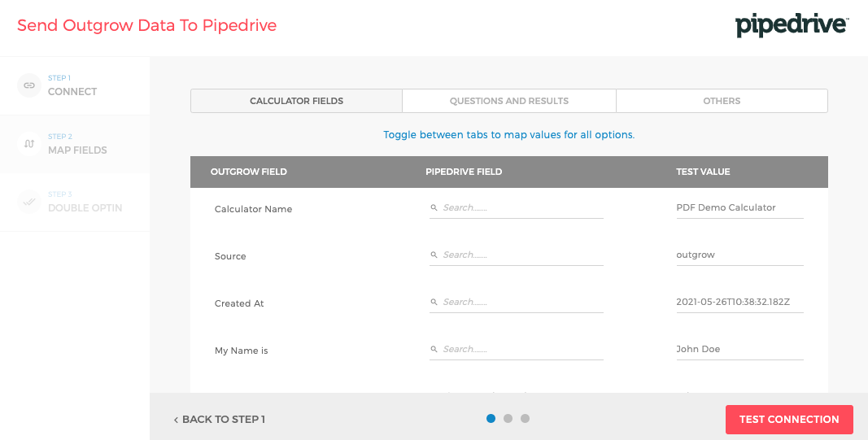Select Step 2 Map Fields
The height and width of the screenshot is (440, 868).
[75, 144]
